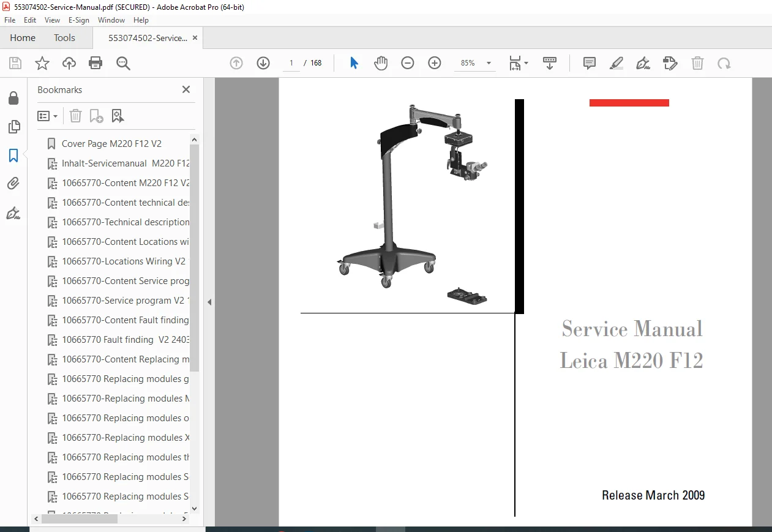Open the 10665770-Content Fault finding bookmark

[x=126, y=320]
